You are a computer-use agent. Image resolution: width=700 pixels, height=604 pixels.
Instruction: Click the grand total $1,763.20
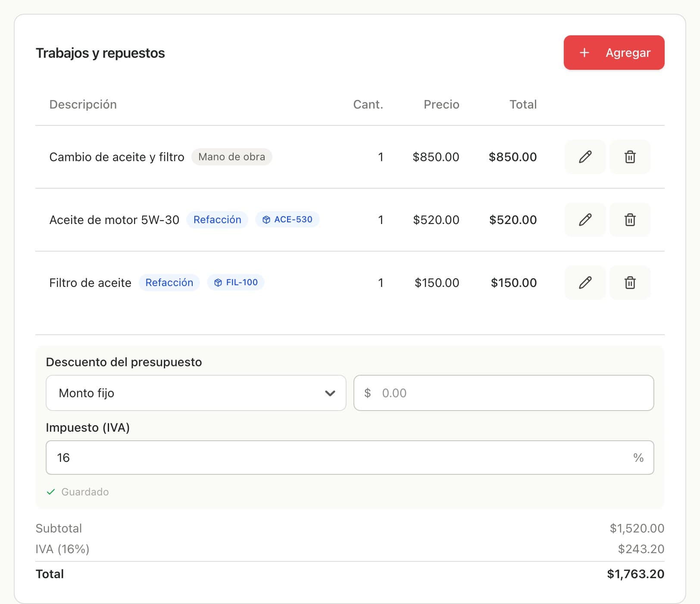pyautogui.click(x=635, y=574)
